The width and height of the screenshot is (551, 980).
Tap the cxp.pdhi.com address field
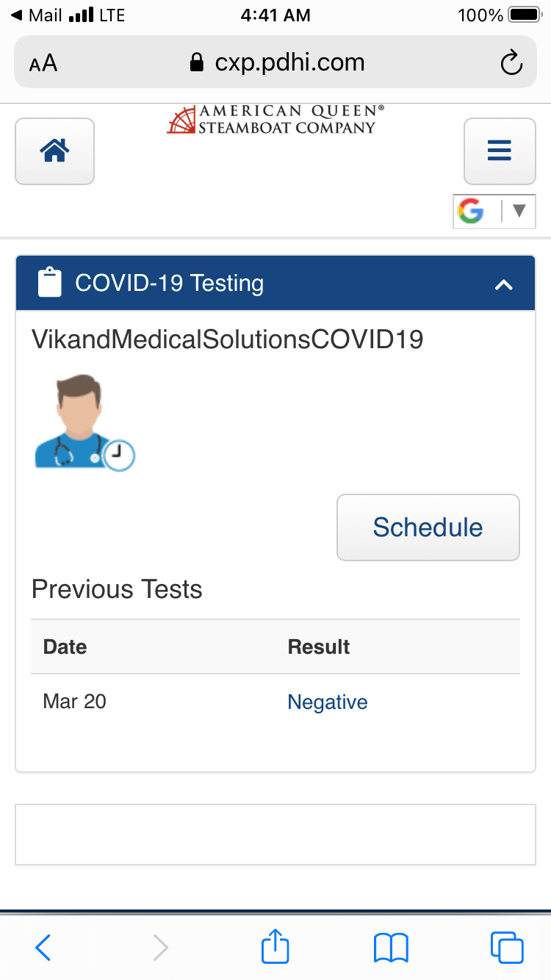[x=276, y=63]
